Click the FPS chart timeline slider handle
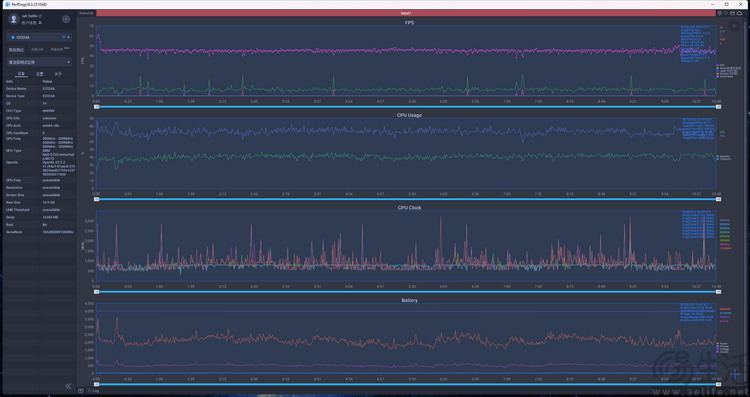This screenshot has height=397, width=750. pyautogui.click(x=97, y=107)
